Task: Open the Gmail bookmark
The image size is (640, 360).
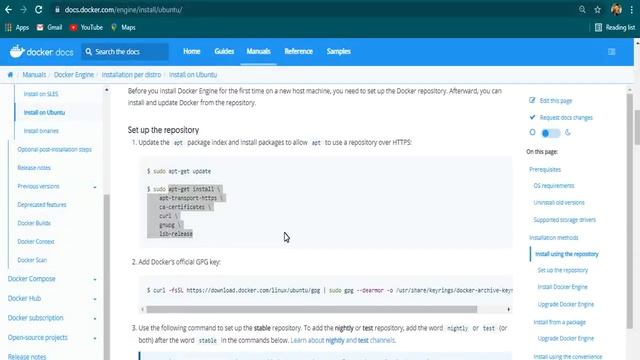Action: (x=49, y=27)
